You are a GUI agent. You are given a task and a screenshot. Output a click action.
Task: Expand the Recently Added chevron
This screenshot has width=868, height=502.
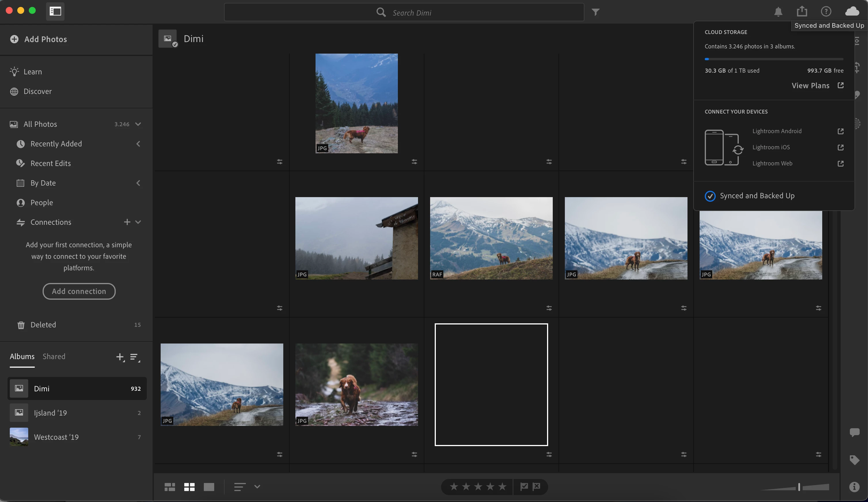(138, 144)
